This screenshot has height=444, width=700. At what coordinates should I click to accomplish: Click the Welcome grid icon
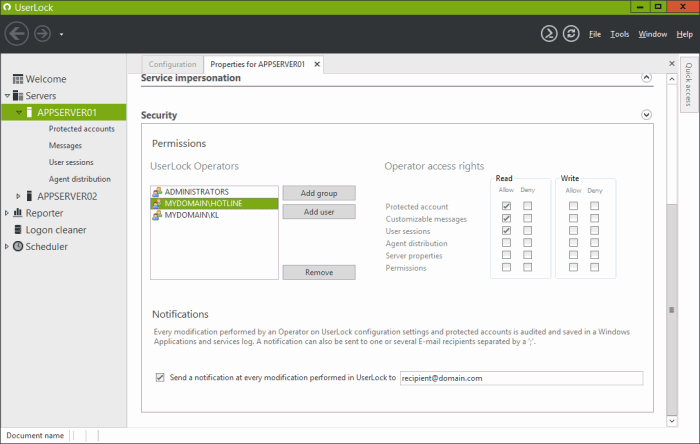click(18, 79)
